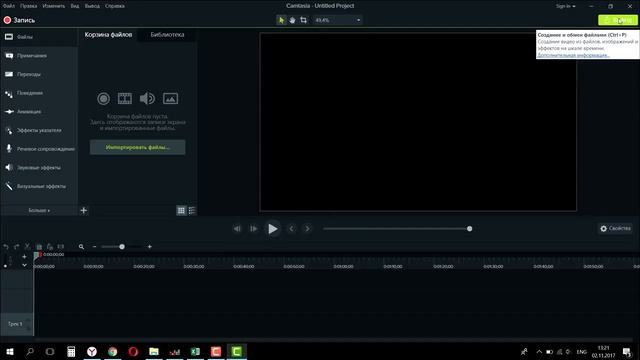Open the Вид menu
The width and height of the screenshot is (640, 360).
click(x=75, y=6)
